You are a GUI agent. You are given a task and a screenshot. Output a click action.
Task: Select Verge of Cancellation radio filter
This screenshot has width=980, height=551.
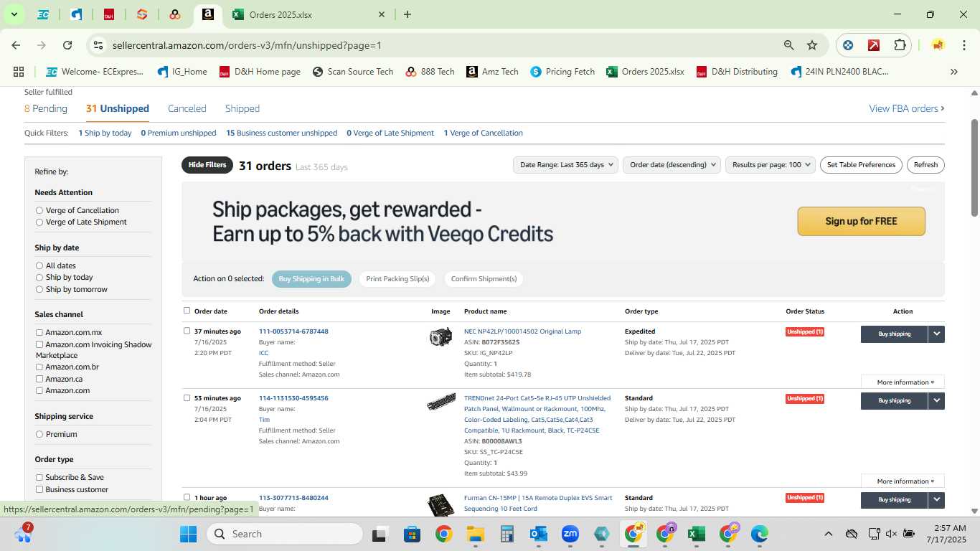click(39, 210)
